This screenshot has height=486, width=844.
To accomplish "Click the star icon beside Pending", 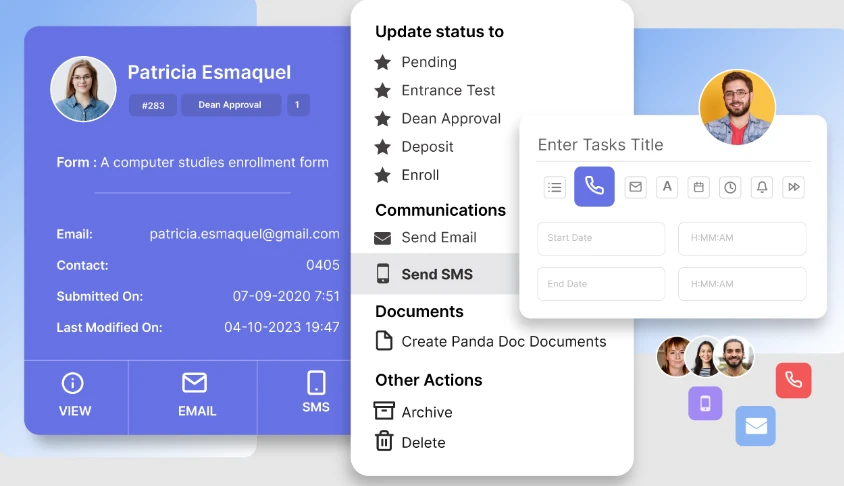I will (383, 62).
